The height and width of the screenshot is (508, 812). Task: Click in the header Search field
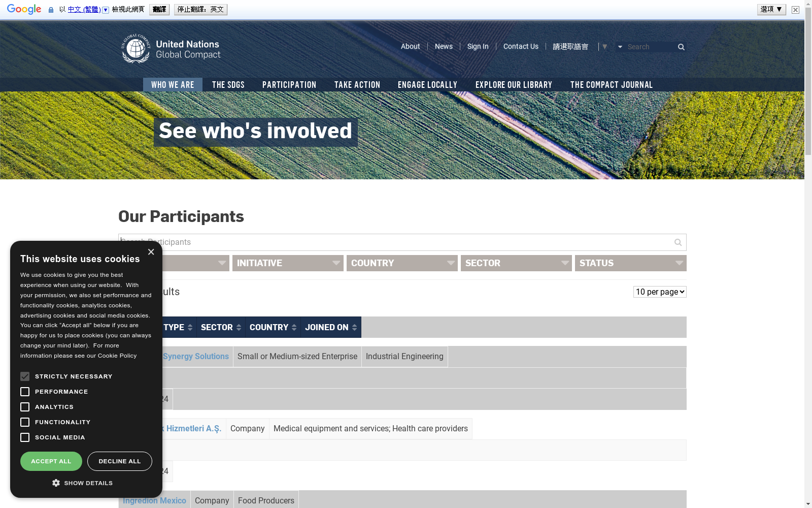click(651, 47)
